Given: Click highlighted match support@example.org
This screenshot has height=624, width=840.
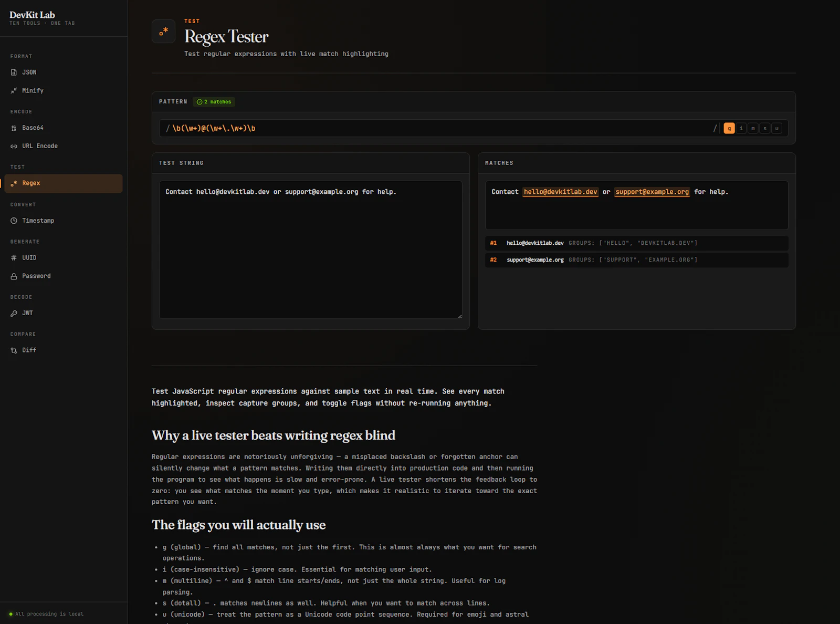Looking at the screenshot, I should pos(652,192).
